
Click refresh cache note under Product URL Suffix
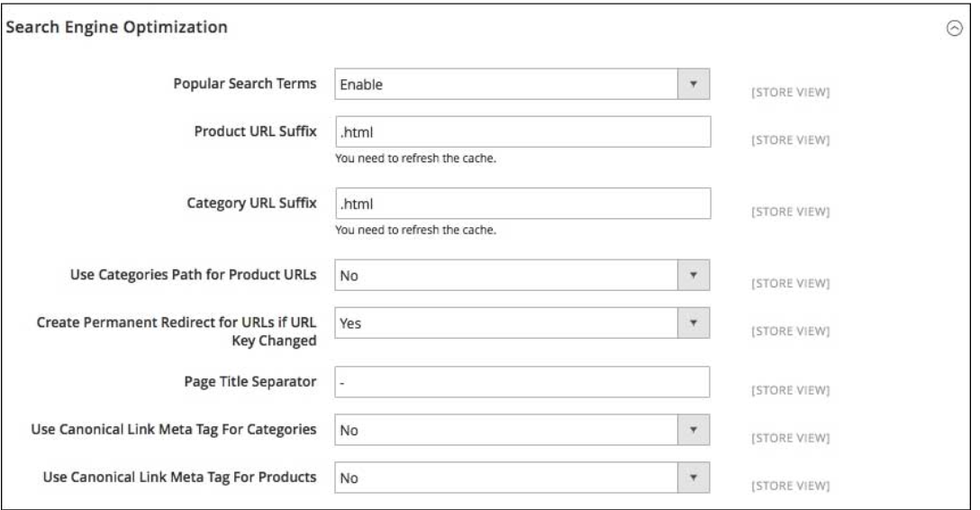[x=415, y=158]
